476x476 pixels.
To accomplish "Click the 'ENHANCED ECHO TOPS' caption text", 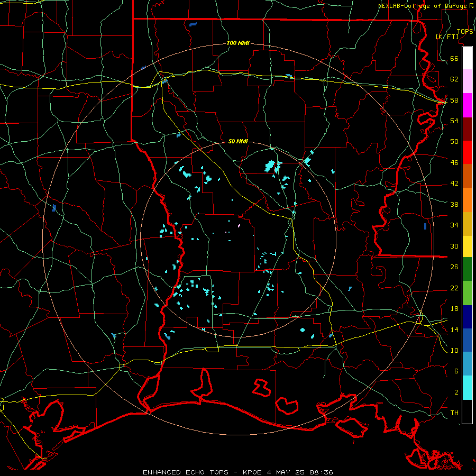I will click(186, 472).
